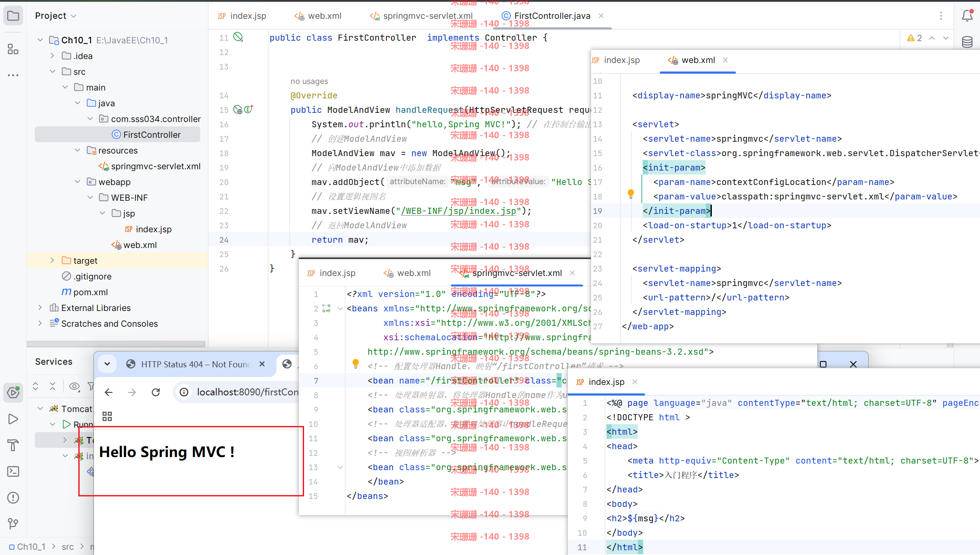Open the Project tool window folder icon
980x555 pixels.
coord(13,16)
